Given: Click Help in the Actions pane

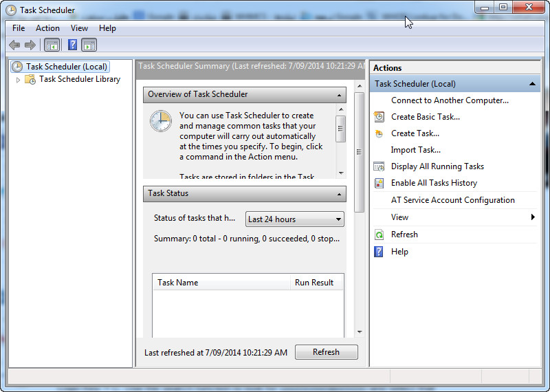Looking at the screenshot, I should [x=399, y=252].
